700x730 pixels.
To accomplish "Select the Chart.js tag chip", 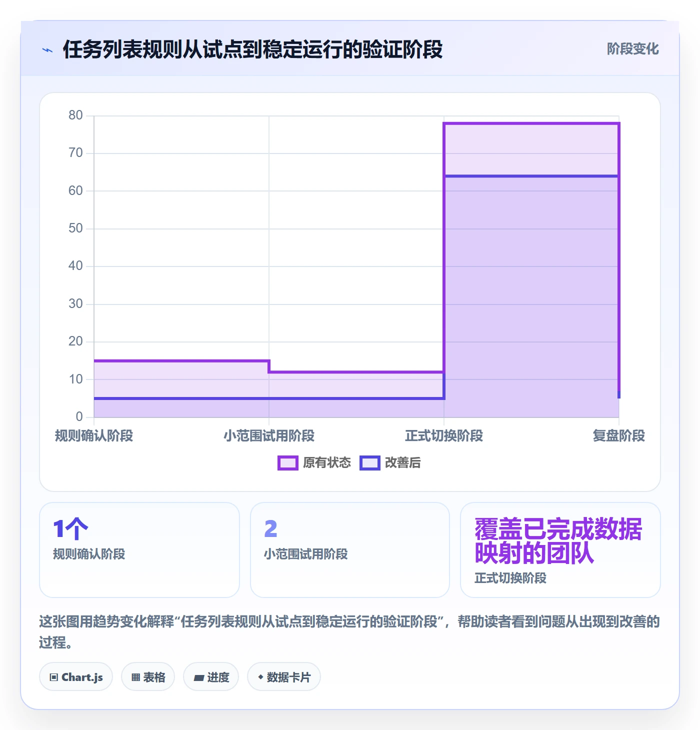I will coord(76,677).
